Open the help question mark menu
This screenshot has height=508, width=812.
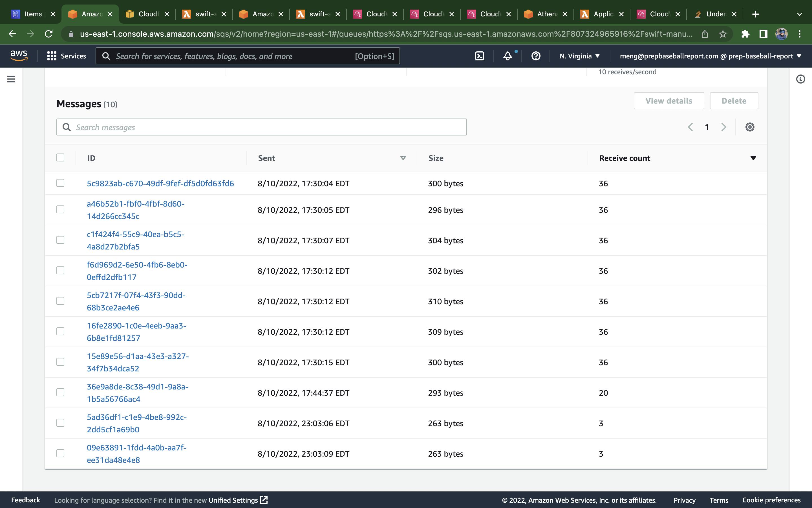pyautogui.click(x=536, y=56)
